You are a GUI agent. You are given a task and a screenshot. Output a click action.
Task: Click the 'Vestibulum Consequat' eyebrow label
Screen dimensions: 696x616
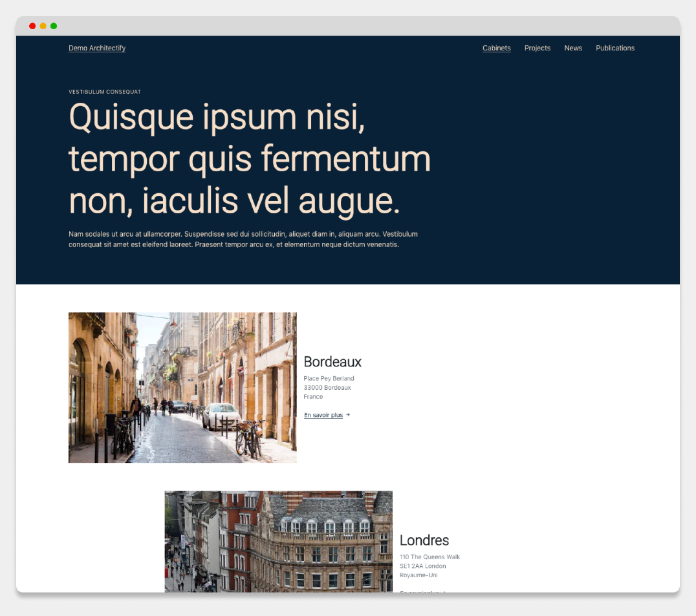(105, 92)
